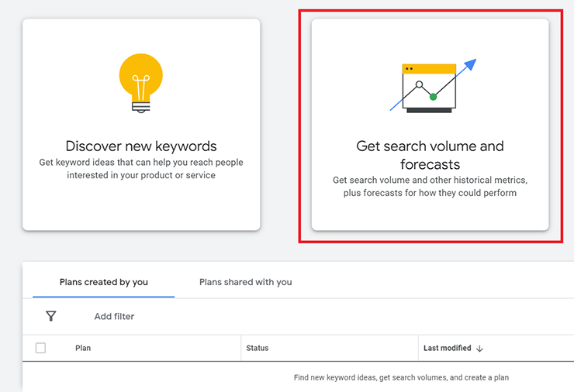Click 'Get search volume and other historical metrics' text
574x392 pixels.
tap(430, 187)
